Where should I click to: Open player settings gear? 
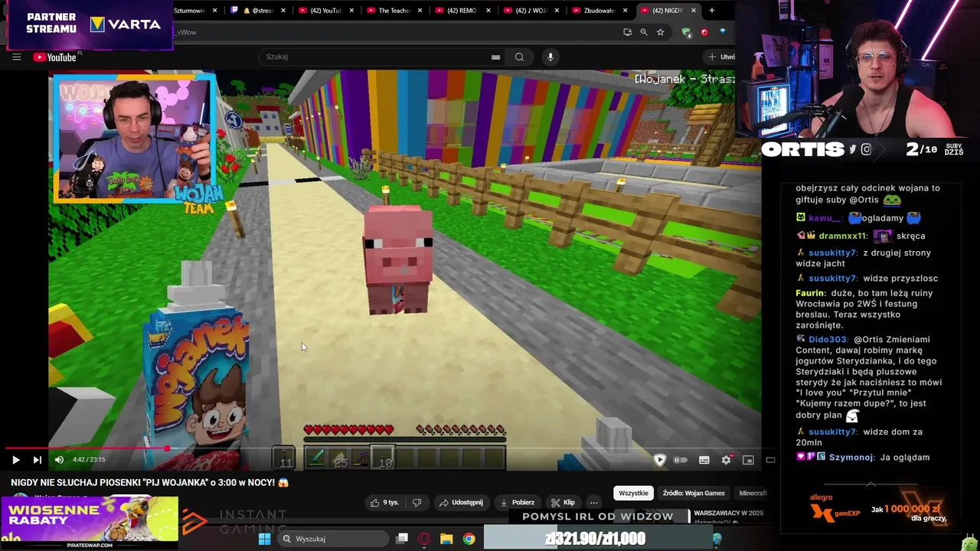tap(726, 460)
